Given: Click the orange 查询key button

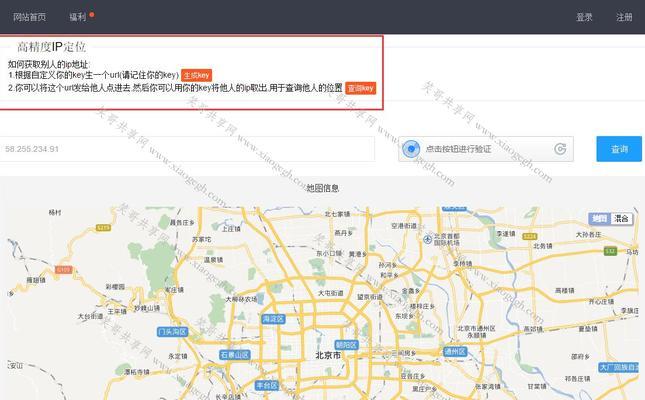Looking at the screenshot, I should (361, 88).
